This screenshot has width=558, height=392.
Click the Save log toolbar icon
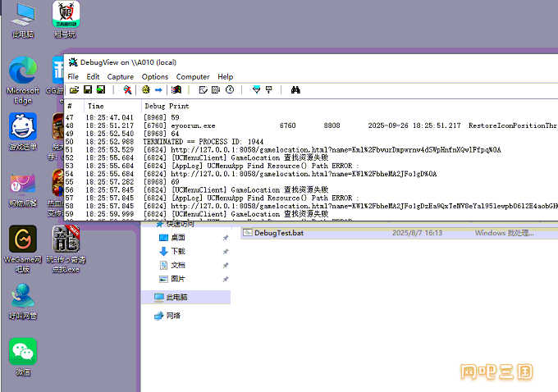[88, 89]
